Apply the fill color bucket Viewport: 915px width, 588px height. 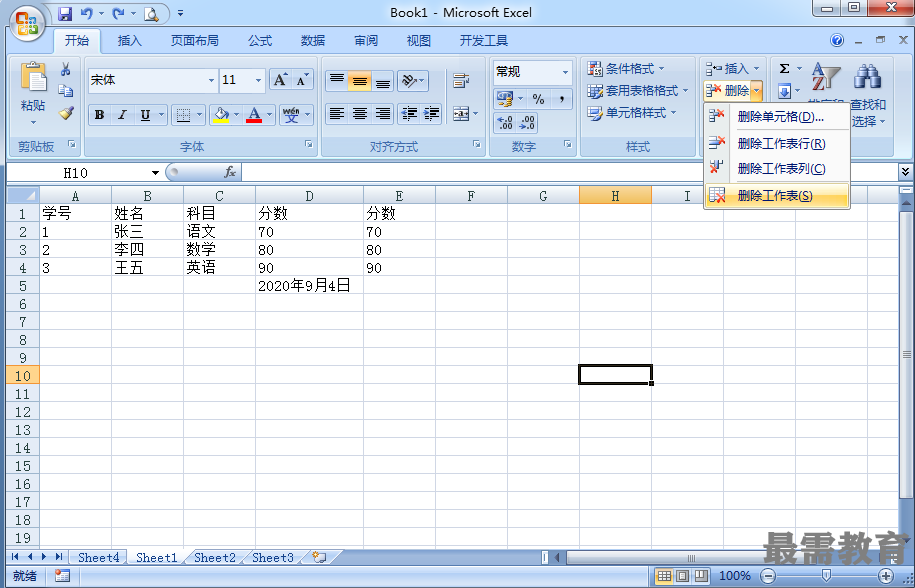tap(221, 114)
